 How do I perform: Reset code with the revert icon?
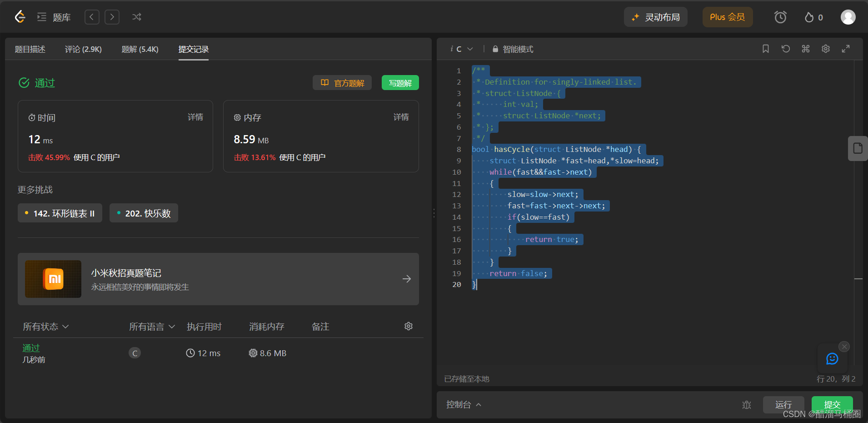pos(786,49)
